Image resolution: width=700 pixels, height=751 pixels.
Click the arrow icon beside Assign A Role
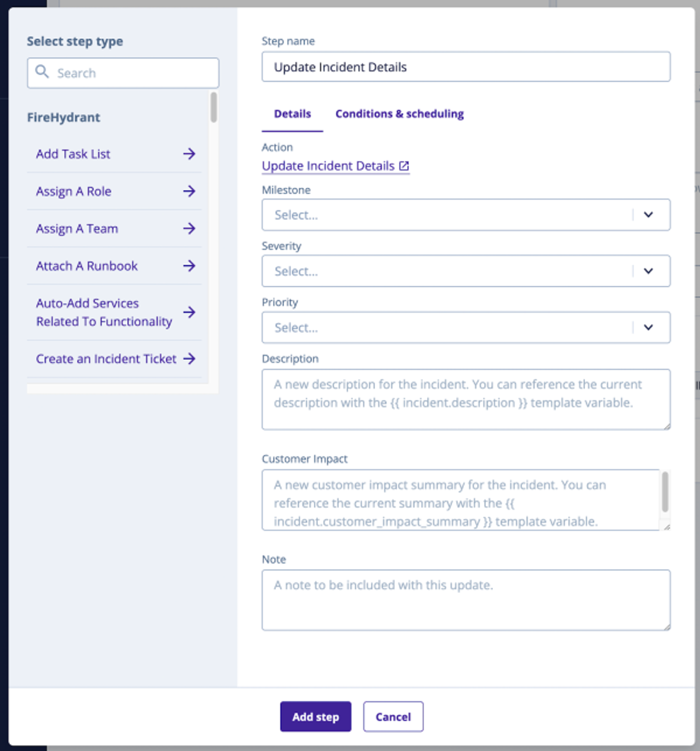click(189, 191)
